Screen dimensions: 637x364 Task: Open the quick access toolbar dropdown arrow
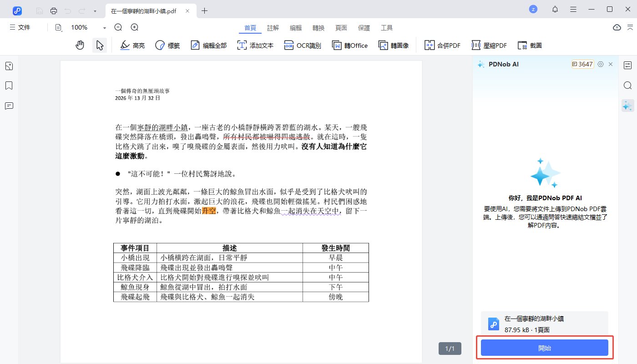[x=95, y=10]
